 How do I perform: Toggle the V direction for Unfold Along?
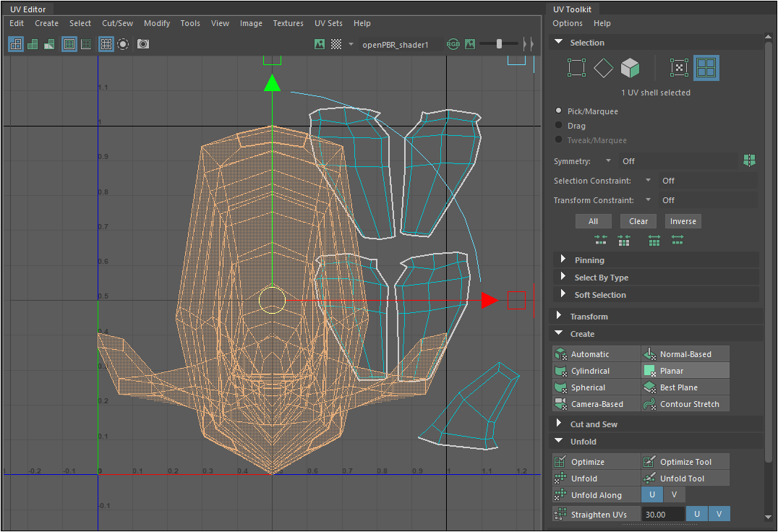click(x=674, y=495)
